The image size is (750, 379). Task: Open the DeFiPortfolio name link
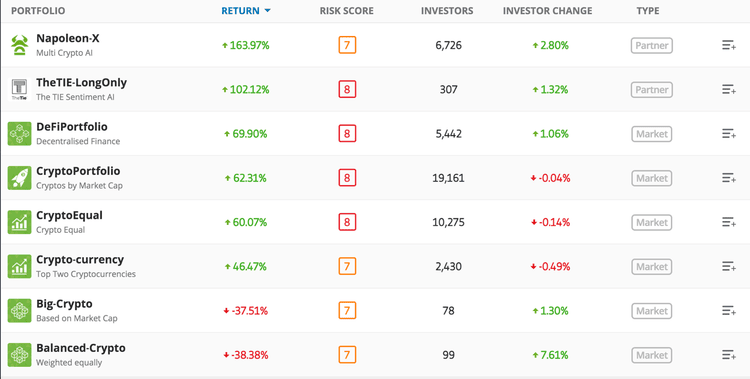(72, 127)
